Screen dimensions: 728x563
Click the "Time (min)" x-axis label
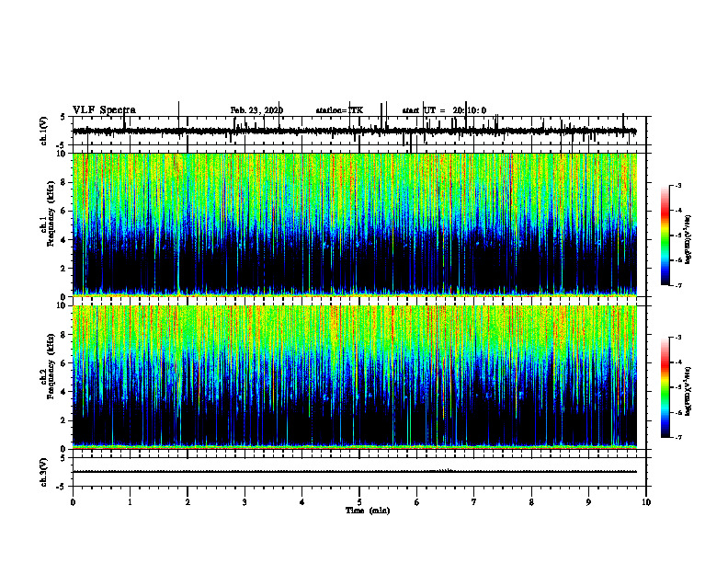pyautogui.click(x=368, y=511)
